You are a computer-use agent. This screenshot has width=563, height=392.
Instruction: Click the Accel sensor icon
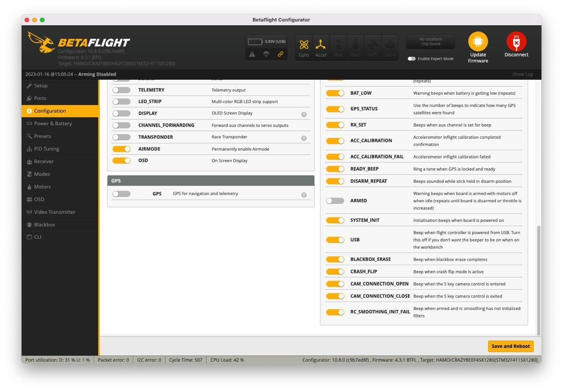click(x=320, y=47)
